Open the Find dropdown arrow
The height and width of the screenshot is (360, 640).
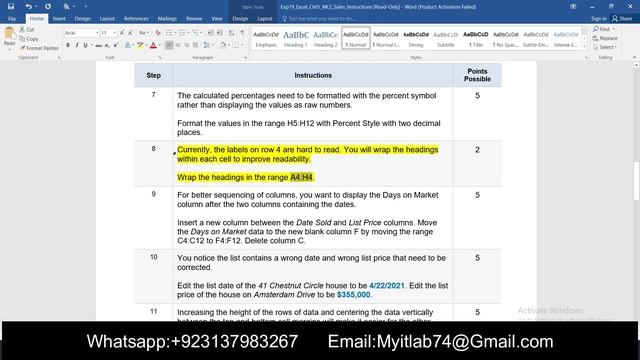click(613, 29)
